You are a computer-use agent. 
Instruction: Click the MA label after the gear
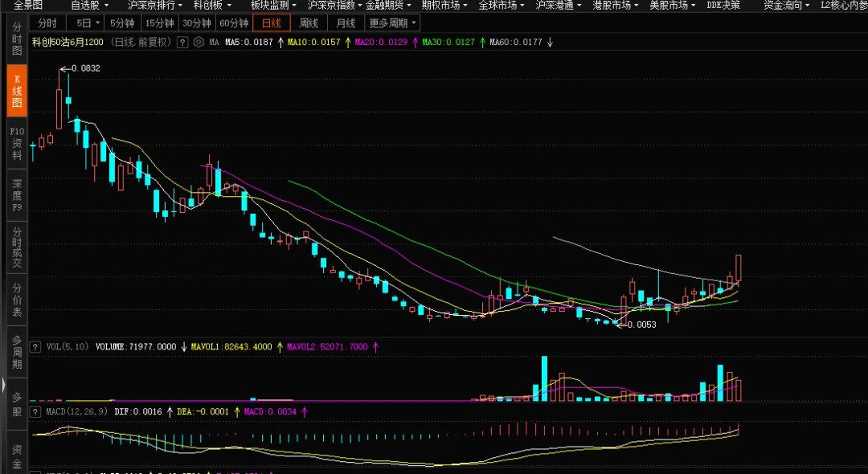point(215,42)
